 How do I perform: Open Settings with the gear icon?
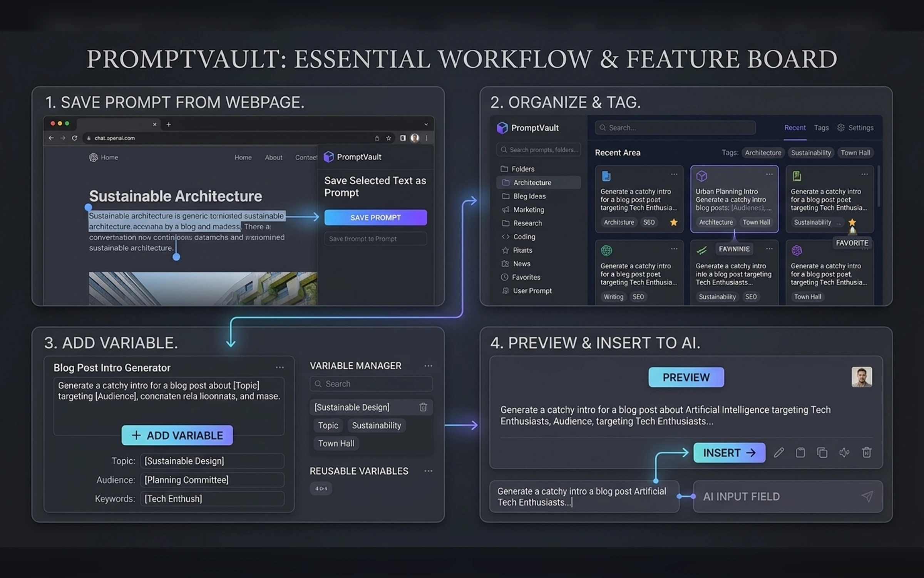tap(841, 128)
